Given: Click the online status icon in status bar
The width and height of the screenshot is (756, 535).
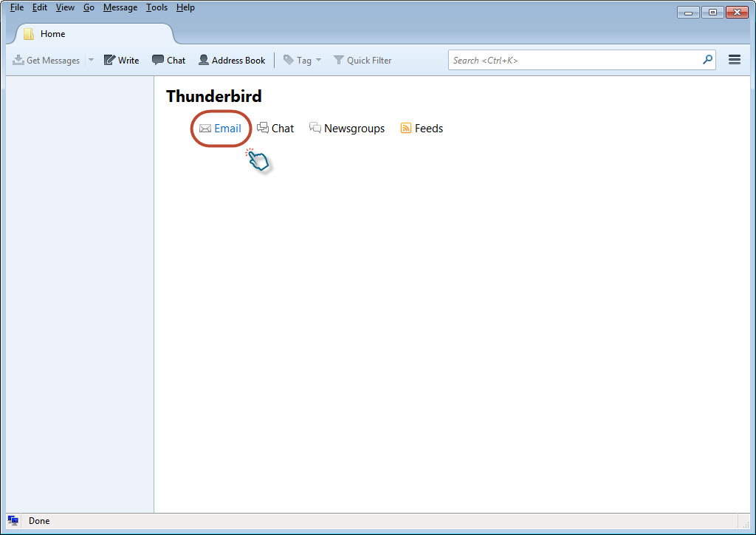Looking at the screenshot, I should coord(13,520).
